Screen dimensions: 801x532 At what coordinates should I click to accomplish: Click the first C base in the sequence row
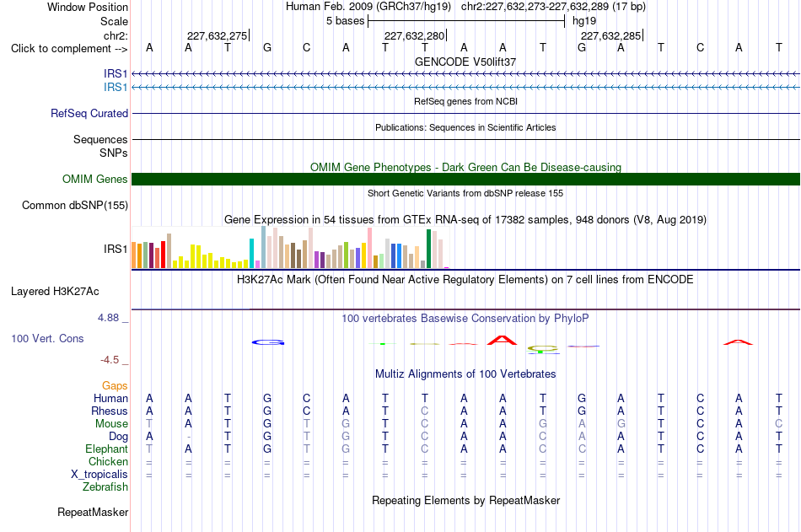(x=307, y=48)
